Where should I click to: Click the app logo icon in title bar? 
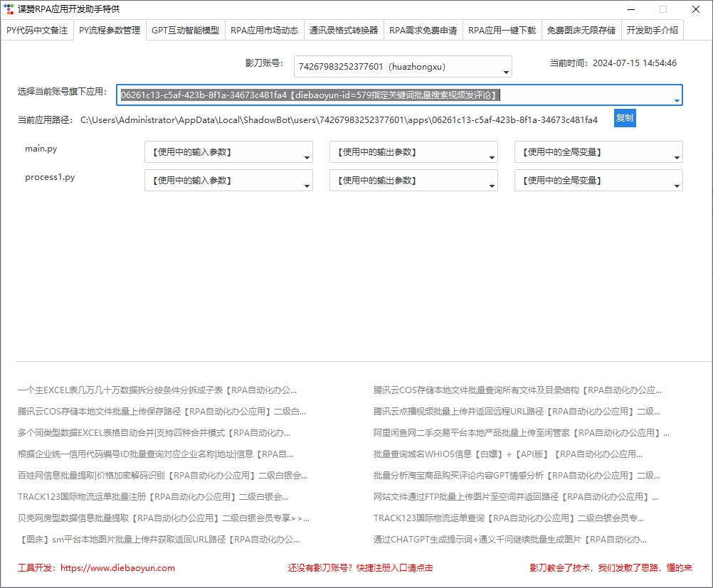[9, 9]
